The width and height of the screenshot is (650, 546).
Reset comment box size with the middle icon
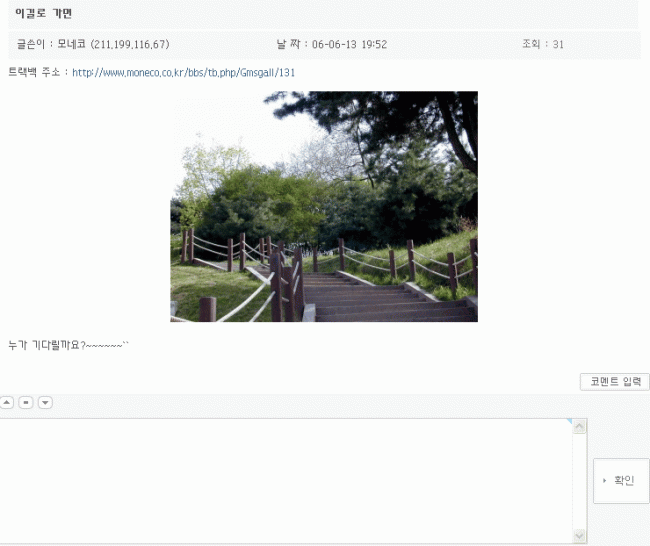coord(26,402)
